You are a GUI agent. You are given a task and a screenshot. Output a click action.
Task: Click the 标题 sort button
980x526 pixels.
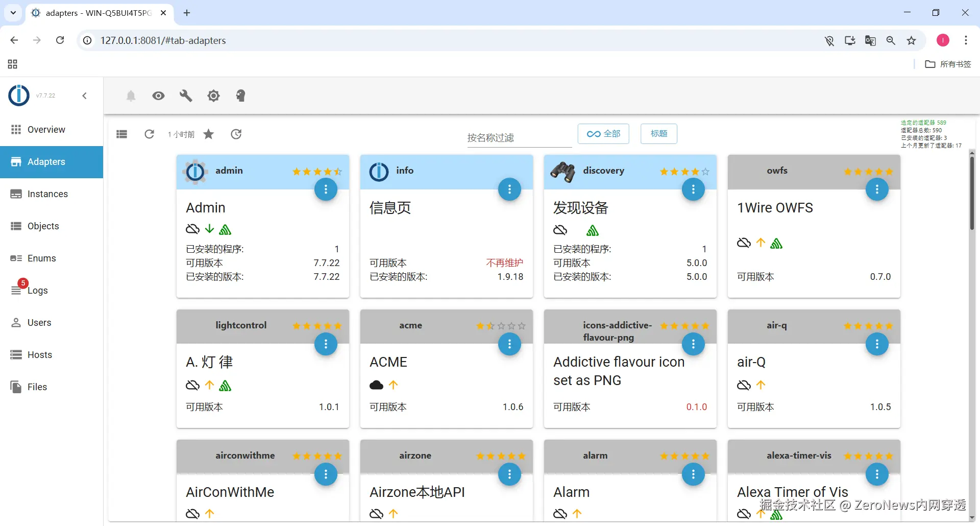(x=659, y=134)
